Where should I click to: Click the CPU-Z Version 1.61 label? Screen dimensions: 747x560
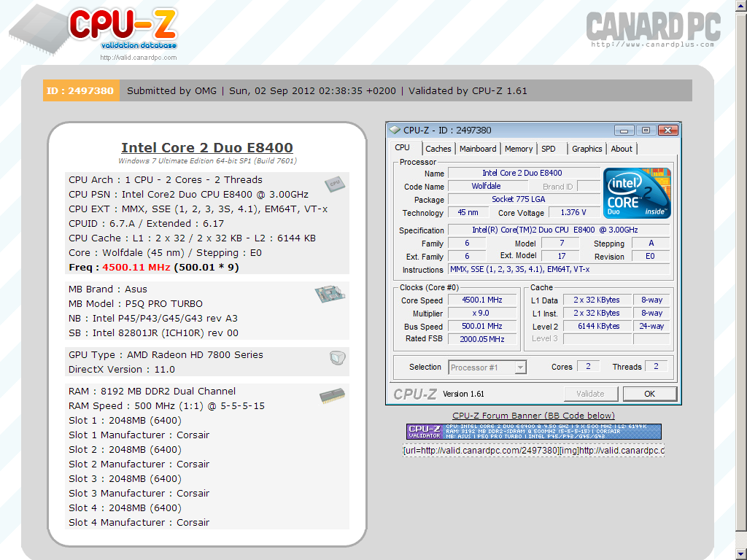(x=463, y=394)
